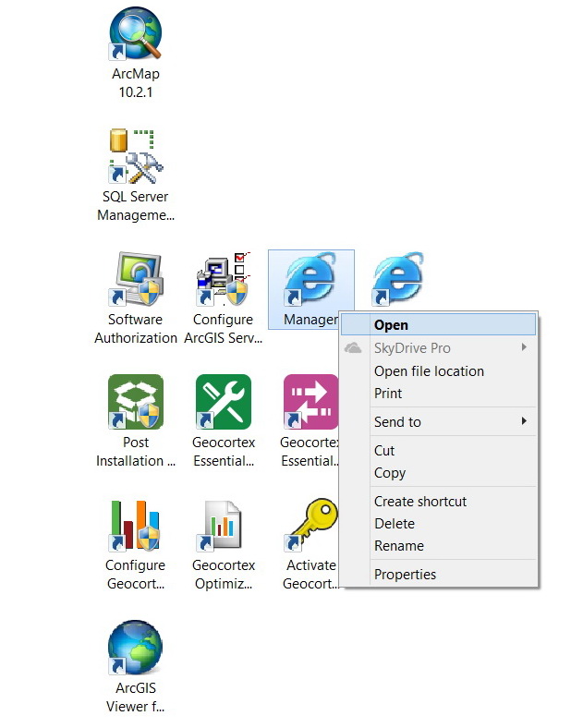The image size is (571, 728).
Task: Select Print from the context menu
Action: [x=438, y=394]
